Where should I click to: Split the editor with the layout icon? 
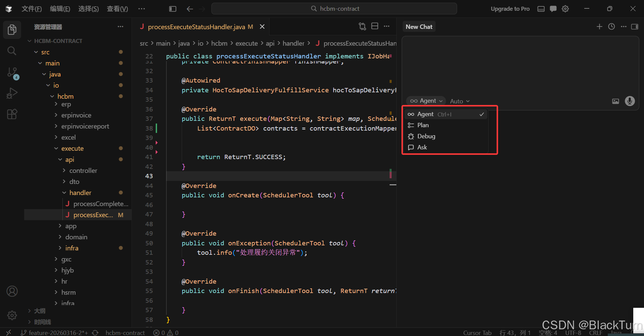(375, 26)
